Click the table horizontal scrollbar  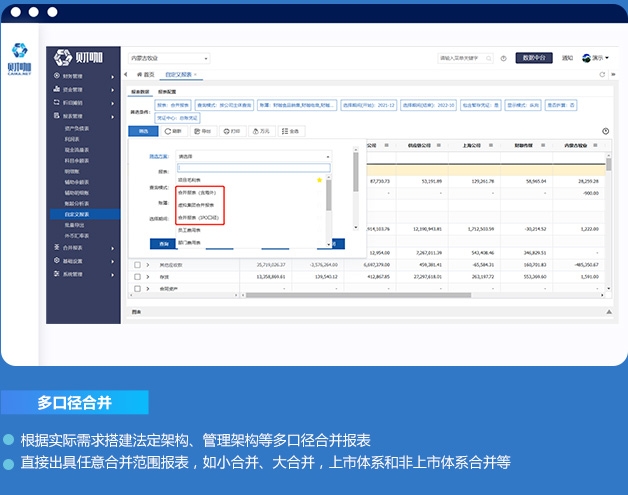(x=358, y=295)
